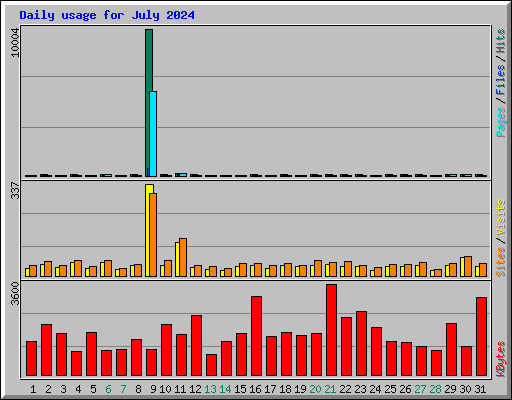512x400 pixels.
Task: Click the 'Hits' legend label
Action: click(x=500, y=41)
